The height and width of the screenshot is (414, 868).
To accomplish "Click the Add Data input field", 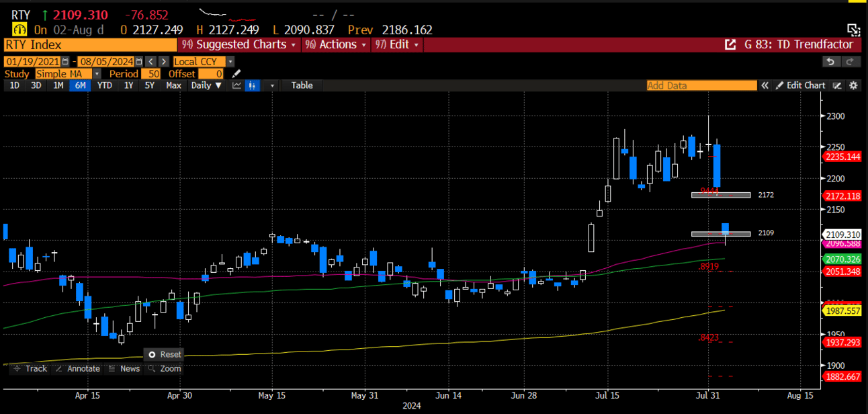I will 701,85.
